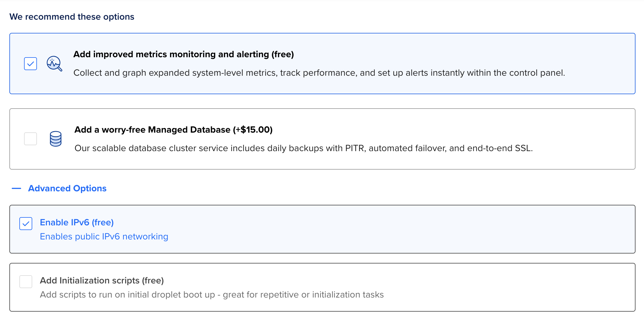Click the Managed Database cylinder icon
The image size is (644, 321).
(55, 139)
